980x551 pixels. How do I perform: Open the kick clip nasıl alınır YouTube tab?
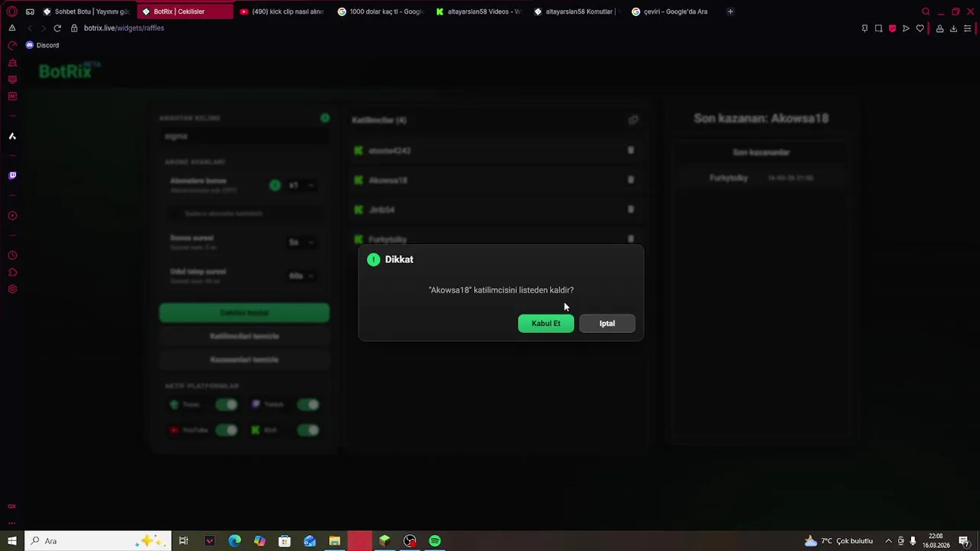(x=283, y=11)
